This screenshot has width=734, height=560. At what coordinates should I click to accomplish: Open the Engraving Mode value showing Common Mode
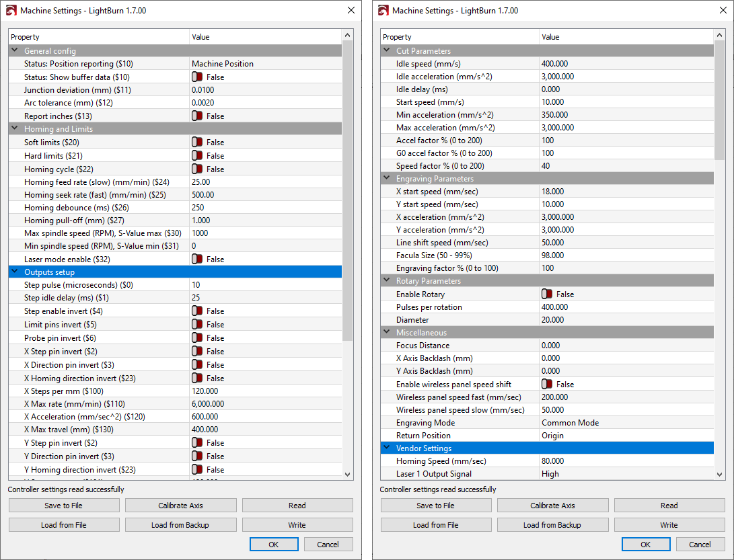(x=626, y=423)
